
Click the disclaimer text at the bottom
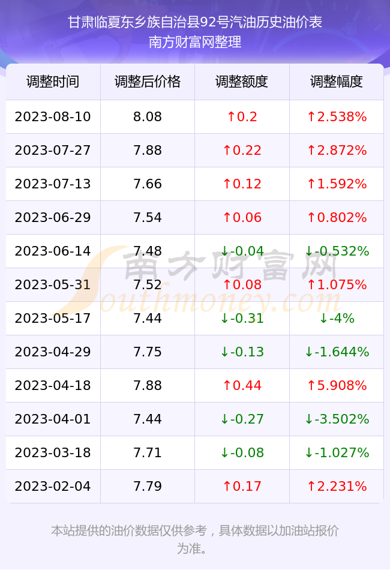tap(195, 539)
